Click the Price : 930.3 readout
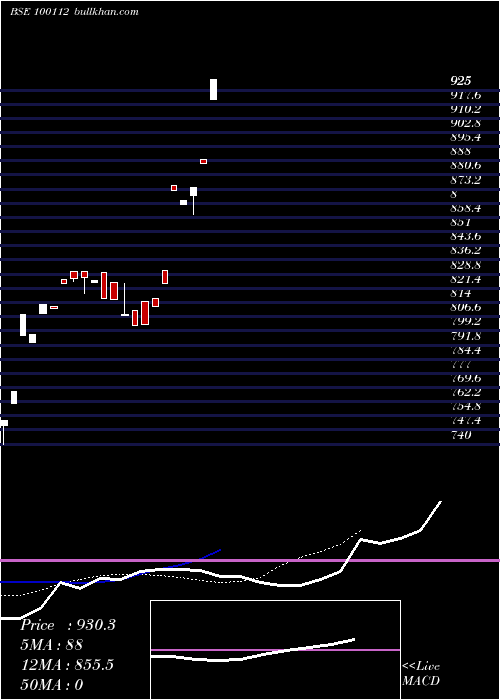500x700 pixels. (x=68, y=625)
